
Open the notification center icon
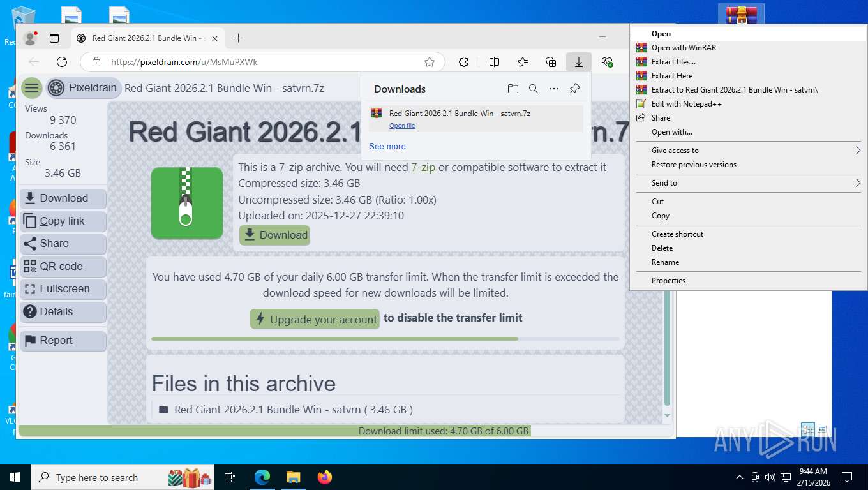coord(847,477)
